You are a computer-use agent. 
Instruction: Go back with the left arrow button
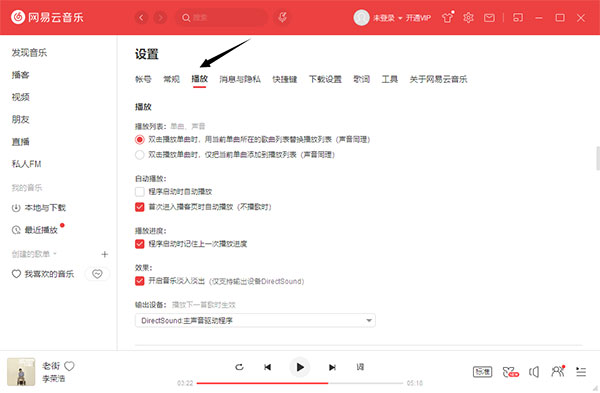point(141,18)
